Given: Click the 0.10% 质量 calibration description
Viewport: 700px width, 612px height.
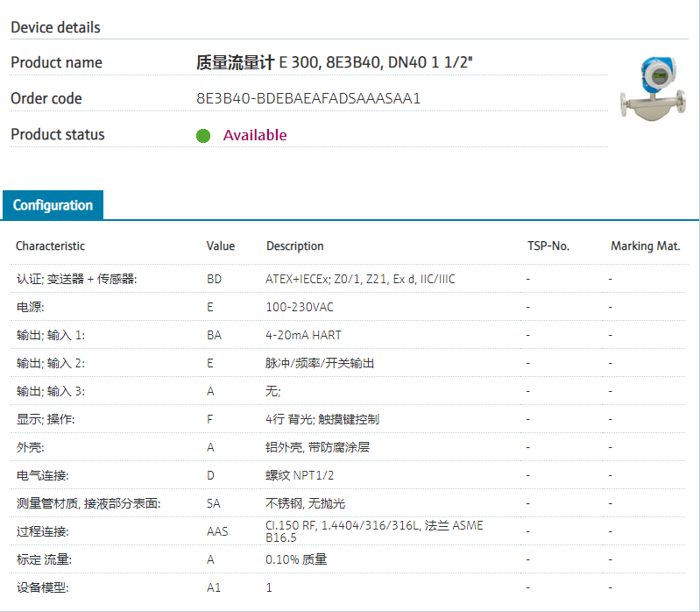Looking at the screenshot, I should coord(296,559).
